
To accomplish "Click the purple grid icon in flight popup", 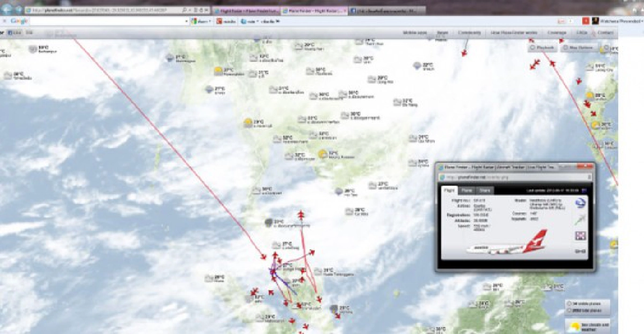I will tap(580, 235).
